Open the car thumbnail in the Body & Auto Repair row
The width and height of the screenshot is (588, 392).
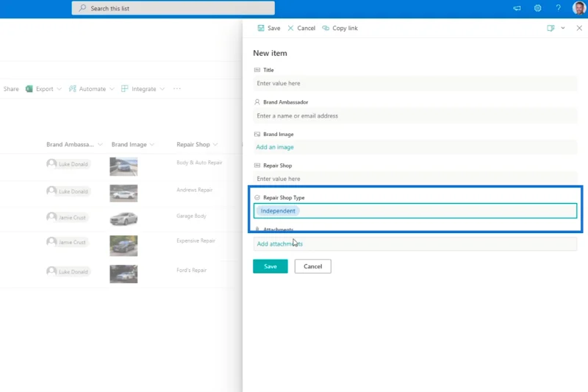pyautogui.click(x=123, y=166)
